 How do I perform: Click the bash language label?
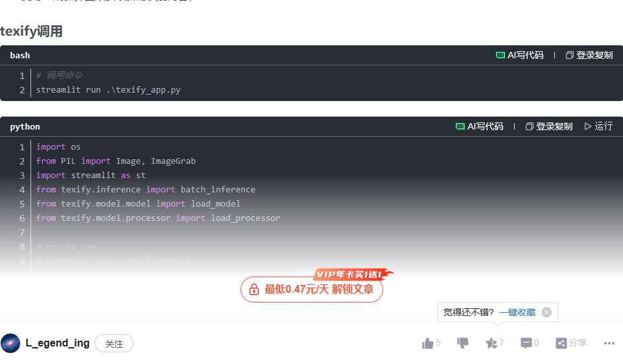point(20,56)
